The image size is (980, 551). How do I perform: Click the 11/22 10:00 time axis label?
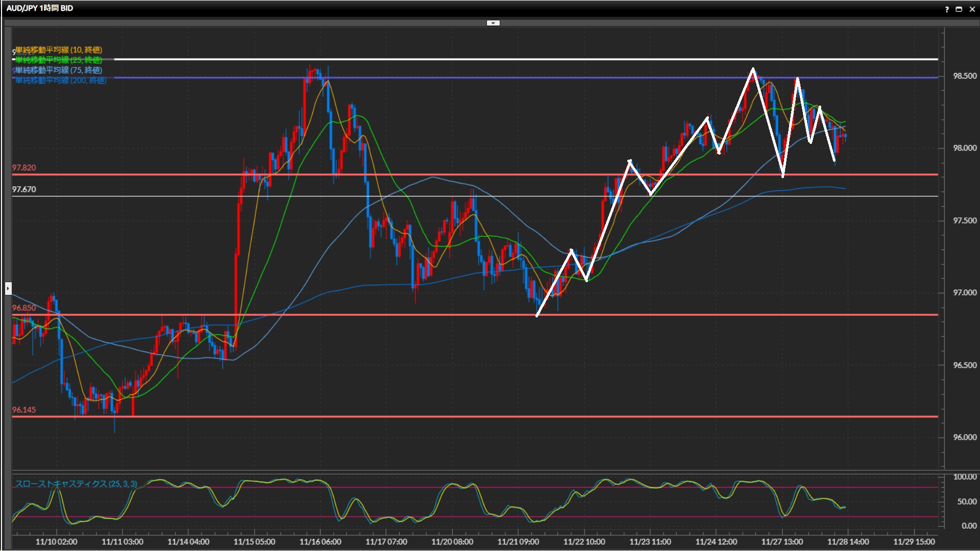point(584,542)
